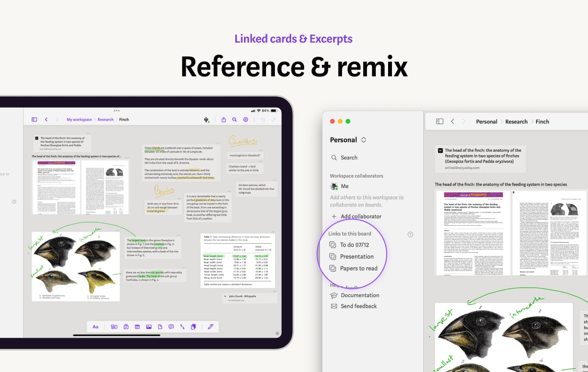Screen dimensions: 588x372
Task: Open the help icon beside Links to this board
Action: click(411, 234)
